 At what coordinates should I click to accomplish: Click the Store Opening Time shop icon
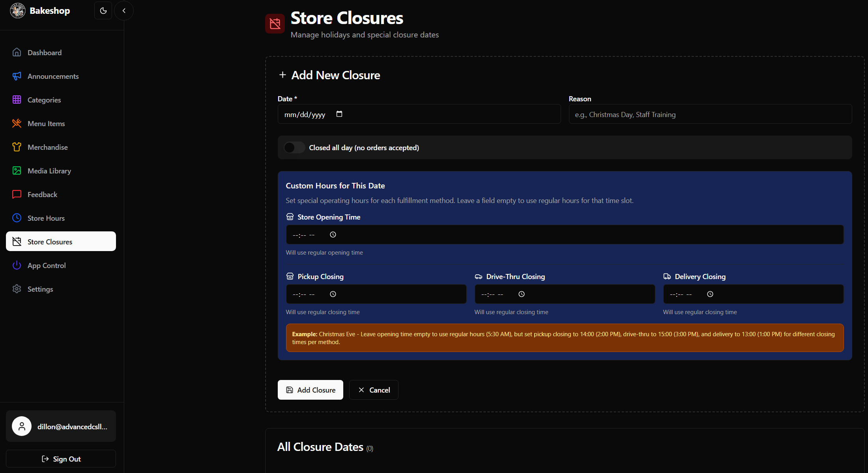(290, 217)
